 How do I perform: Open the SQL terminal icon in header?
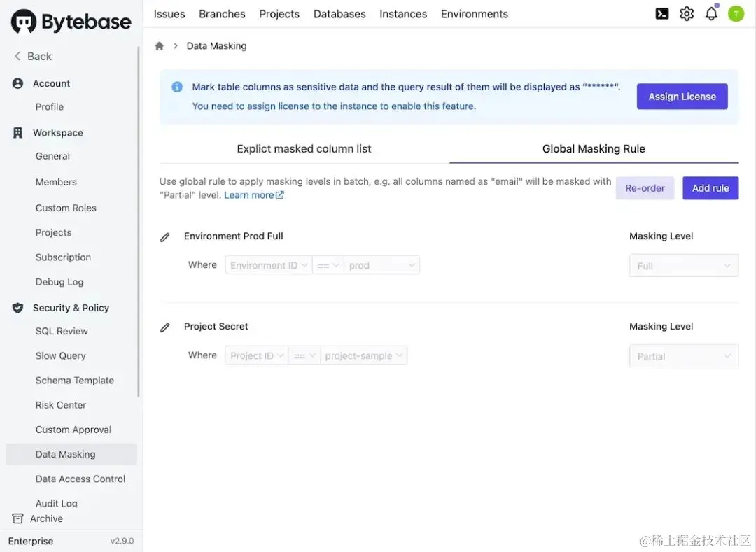click(x=662, y=14)
